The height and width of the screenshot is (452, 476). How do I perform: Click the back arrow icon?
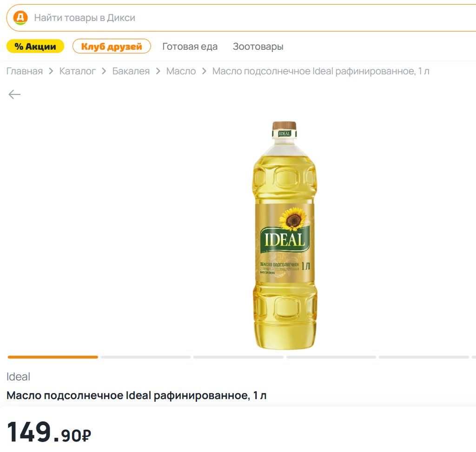(x=14, y=95)
